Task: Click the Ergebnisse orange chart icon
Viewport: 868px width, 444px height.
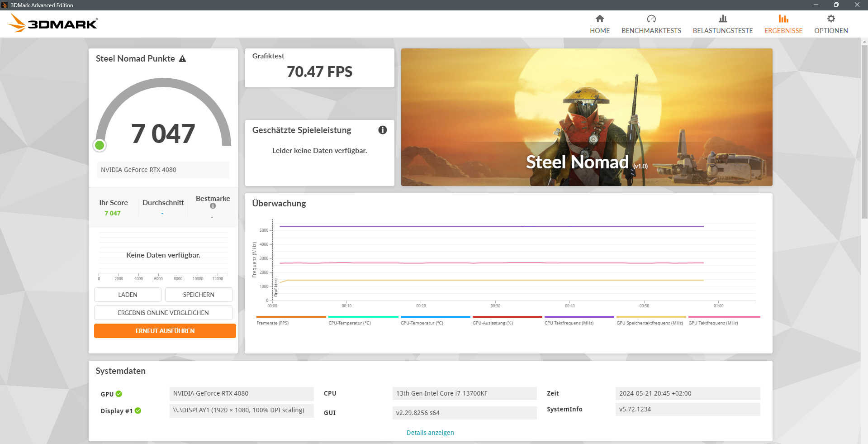Action: pos(783,19)
